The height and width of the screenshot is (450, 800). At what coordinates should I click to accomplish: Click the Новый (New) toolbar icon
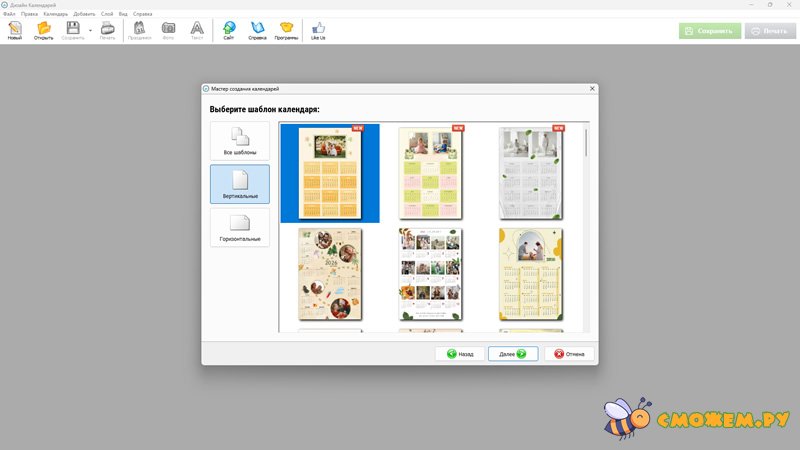click(x=15, y=30)
